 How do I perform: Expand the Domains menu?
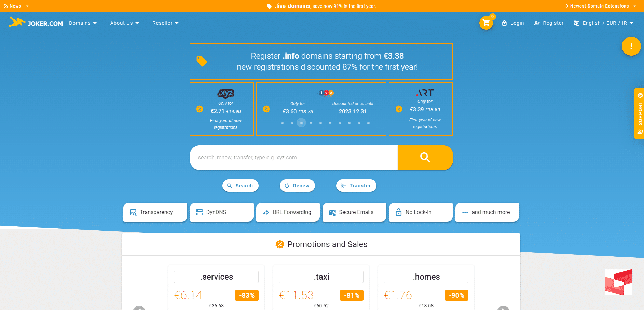tap(83, 23)
